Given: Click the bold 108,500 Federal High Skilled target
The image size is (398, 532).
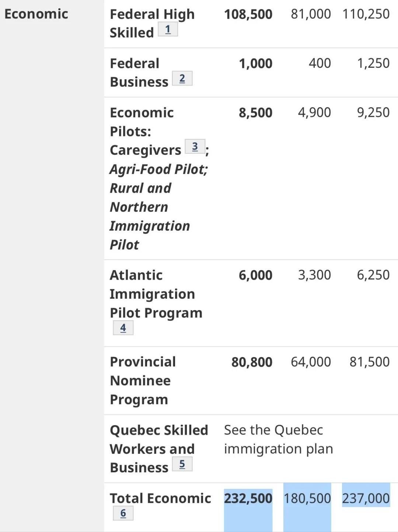Looking at the screenshot, I should pyautogui.click(x=248, y=14).
